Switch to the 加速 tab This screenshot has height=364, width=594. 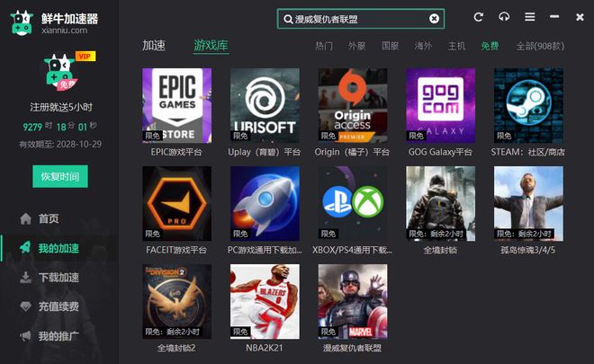tap(154, 46)
